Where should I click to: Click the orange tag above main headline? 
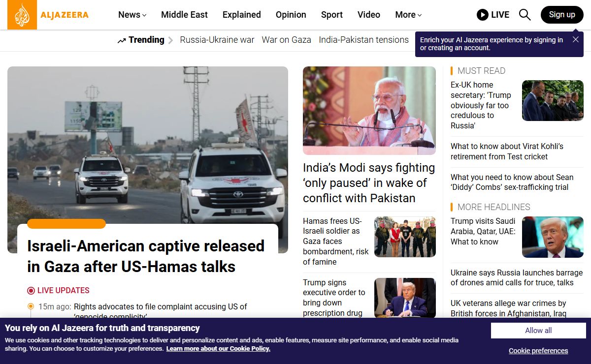point(66,224)
